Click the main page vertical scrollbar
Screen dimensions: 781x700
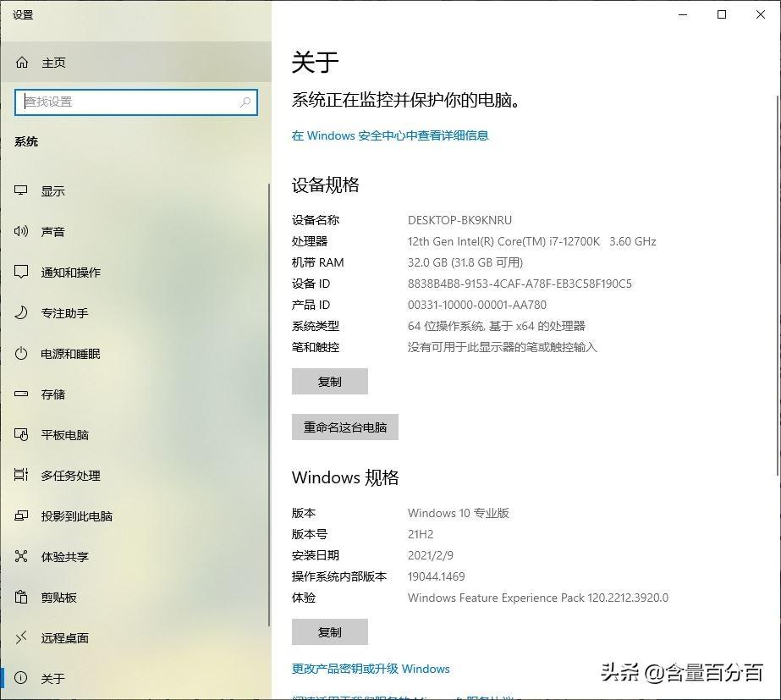click(778, 285)
